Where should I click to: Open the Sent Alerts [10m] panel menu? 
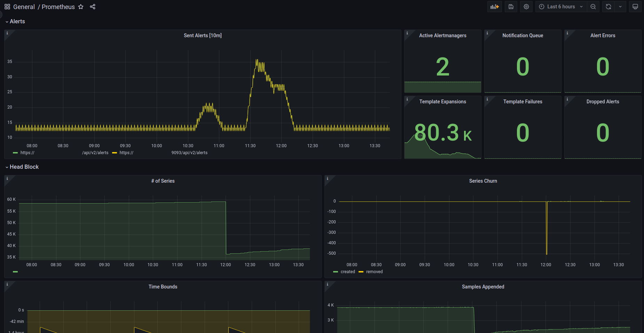[x=203, y=35]
